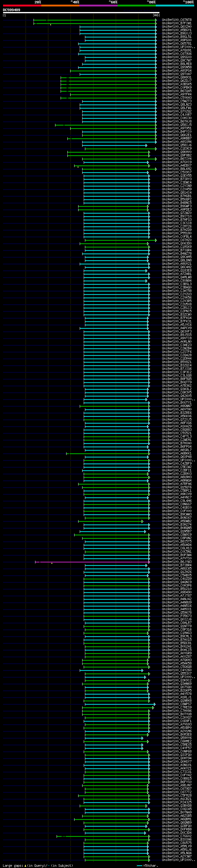
Task: Select the UniRef100_C0PBK9 label
Action: point(177,88)
